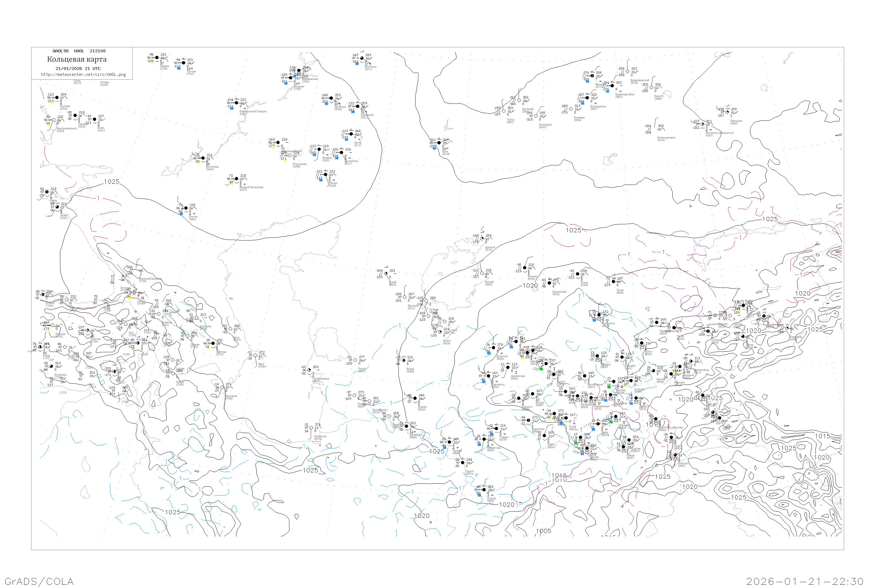Click the GrADS/COLA label at bottom left
882x588 pixels.
(x=39, y=581)
